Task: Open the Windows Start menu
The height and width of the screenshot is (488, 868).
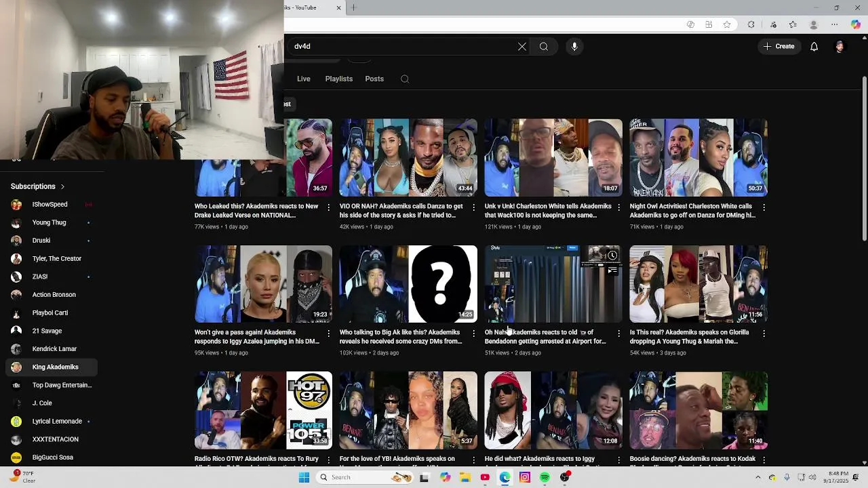Action: [304, 477]
